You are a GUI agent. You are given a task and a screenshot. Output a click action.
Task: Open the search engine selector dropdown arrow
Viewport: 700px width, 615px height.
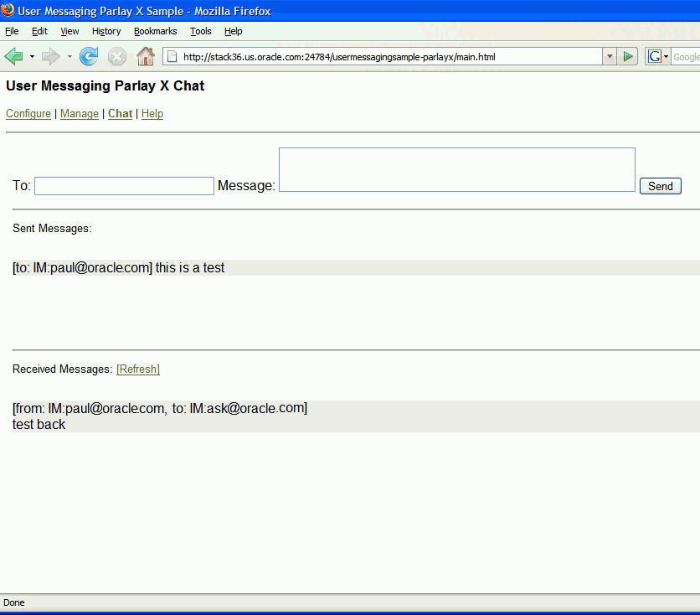click(666, 57)
